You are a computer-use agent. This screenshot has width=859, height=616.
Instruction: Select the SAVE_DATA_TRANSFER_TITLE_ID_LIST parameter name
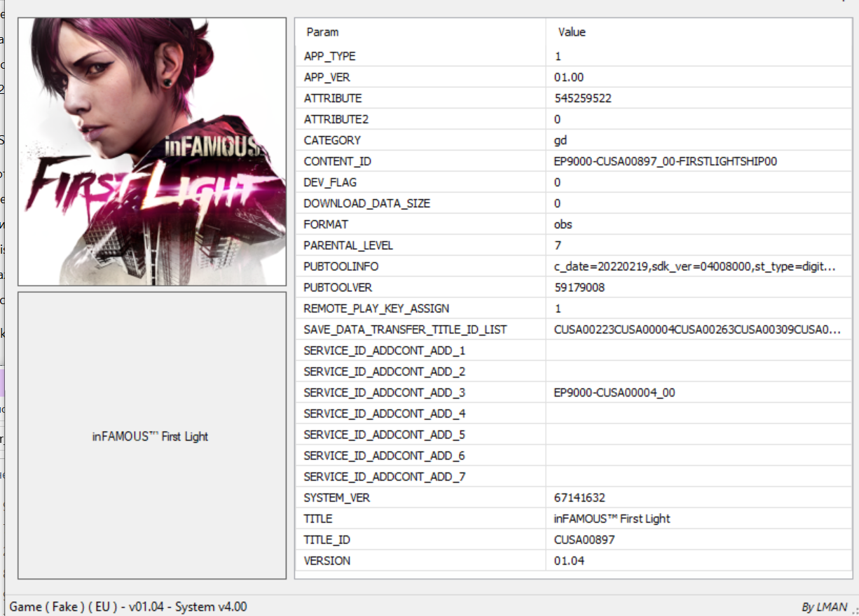coord(405,329)
